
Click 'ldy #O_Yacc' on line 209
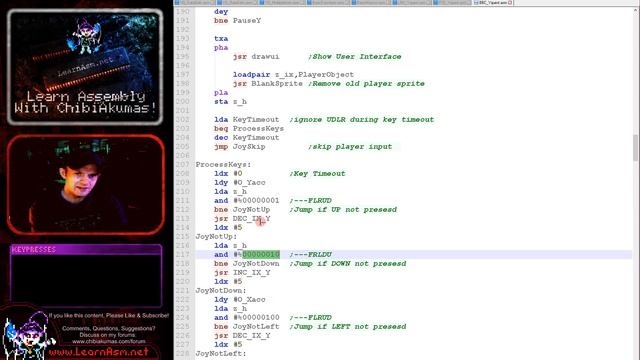point(240,182)
